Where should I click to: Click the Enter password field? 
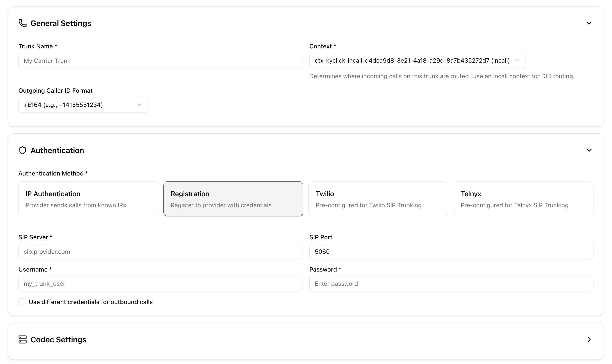click(x=451, y=284)
